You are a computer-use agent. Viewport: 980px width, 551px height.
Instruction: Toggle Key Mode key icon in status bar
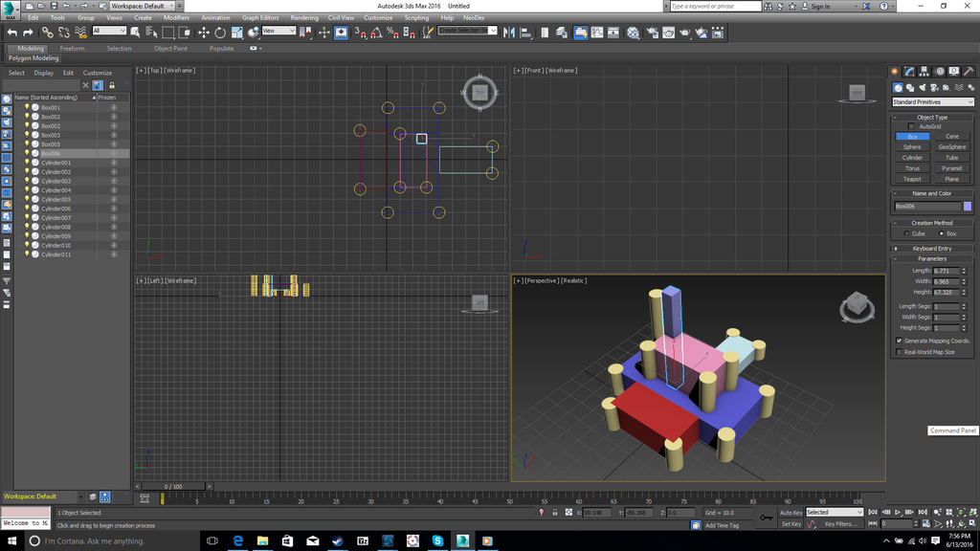click(x=767, y=518)
